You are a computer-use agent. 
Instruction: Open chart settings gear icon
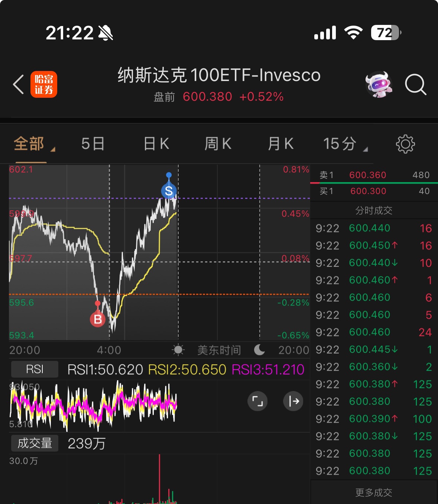(x=405, y=144)
